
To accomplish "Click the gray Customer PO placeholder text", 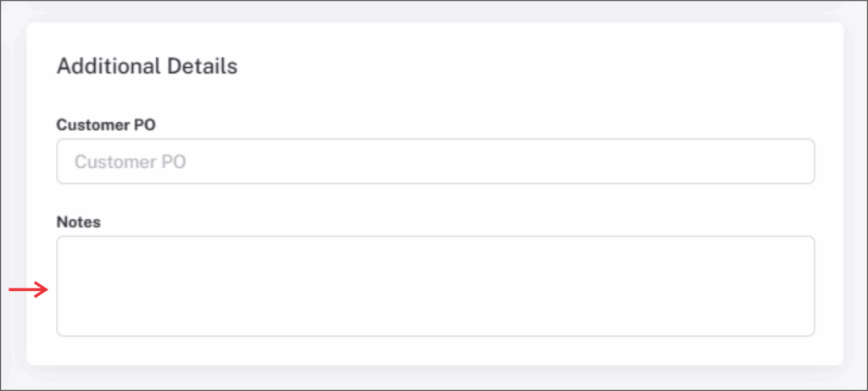I will click(x=130, y=162).
